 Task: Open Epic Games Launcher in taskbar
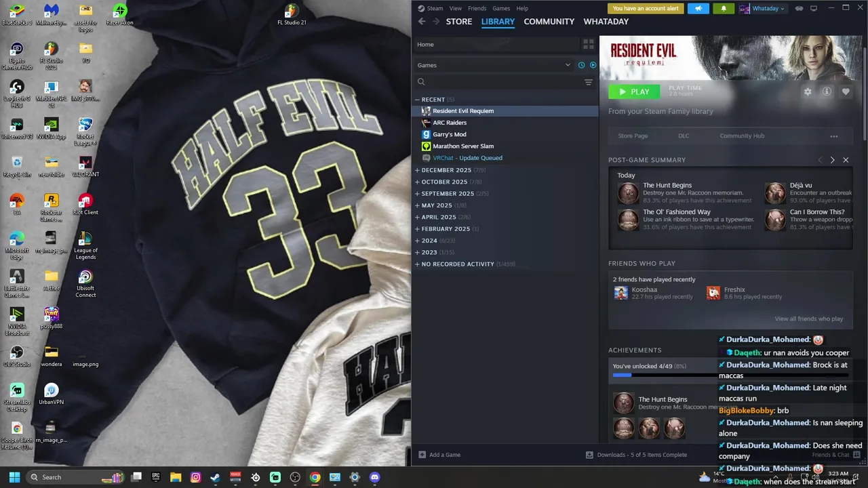pyautogui.click(x=156, y=477)
